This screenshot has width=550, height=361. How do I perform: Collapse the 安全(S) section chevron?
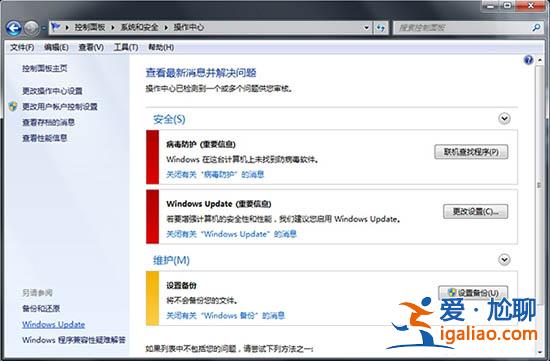tap(504, 119)
